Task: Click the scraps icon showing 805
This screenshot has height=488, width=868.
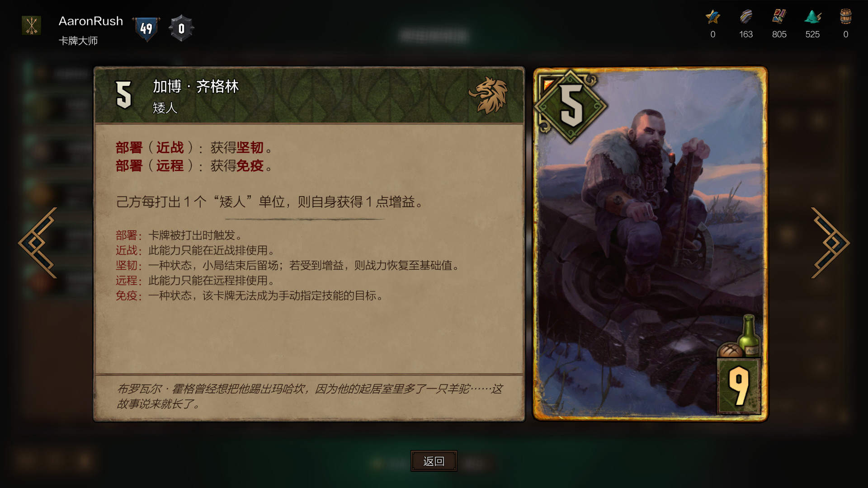Action: (x=779, y=17)
